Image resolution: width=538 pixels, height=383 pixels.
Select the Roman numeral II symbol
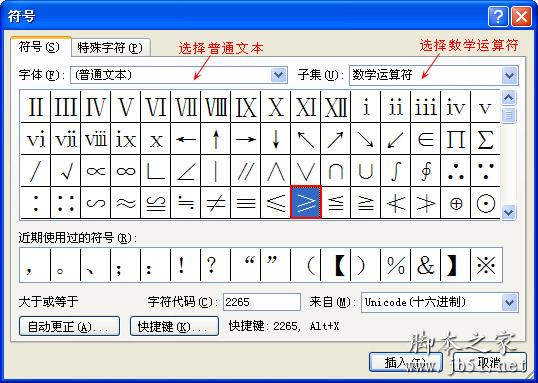[x=36, y=107]
